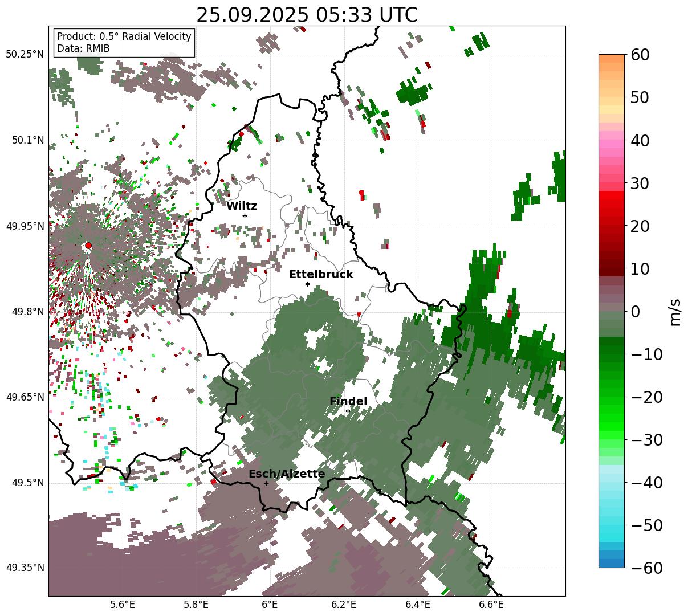This screenshot has width=688, height=616.
Task: Click the colorbar 40 tick label
Action: [639, 140]
